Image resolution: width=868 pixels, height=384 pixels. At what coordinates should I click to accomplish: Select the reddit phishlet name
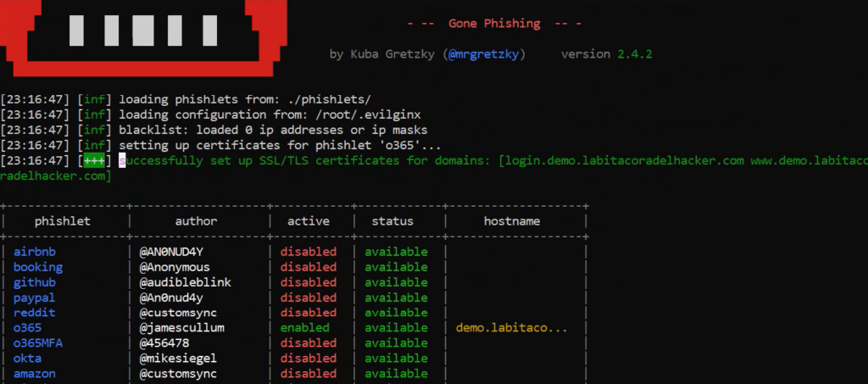click(x=34, y=313)
